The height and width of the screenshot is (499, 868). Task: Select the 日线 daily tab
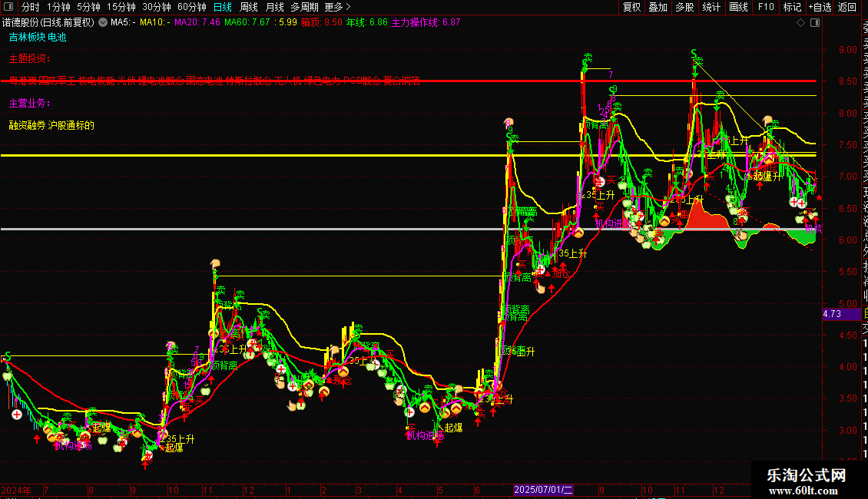point(223,7)
